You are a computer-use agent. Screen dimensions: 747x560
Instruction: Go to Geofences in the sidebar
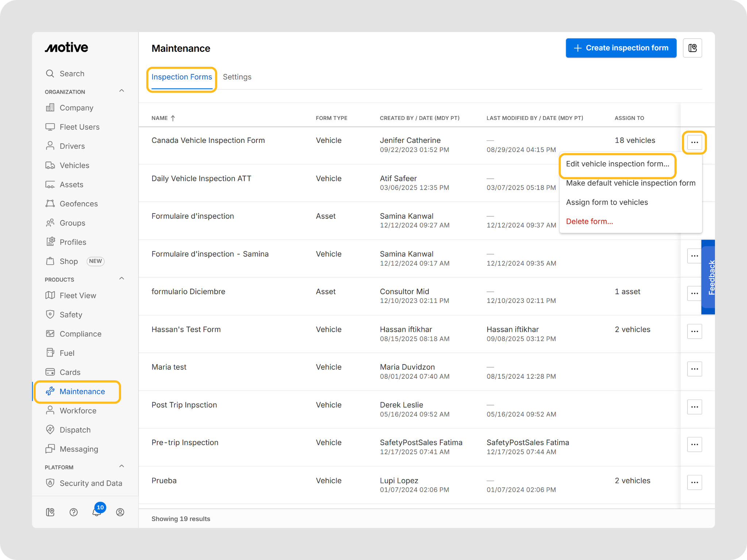(78, 204)
